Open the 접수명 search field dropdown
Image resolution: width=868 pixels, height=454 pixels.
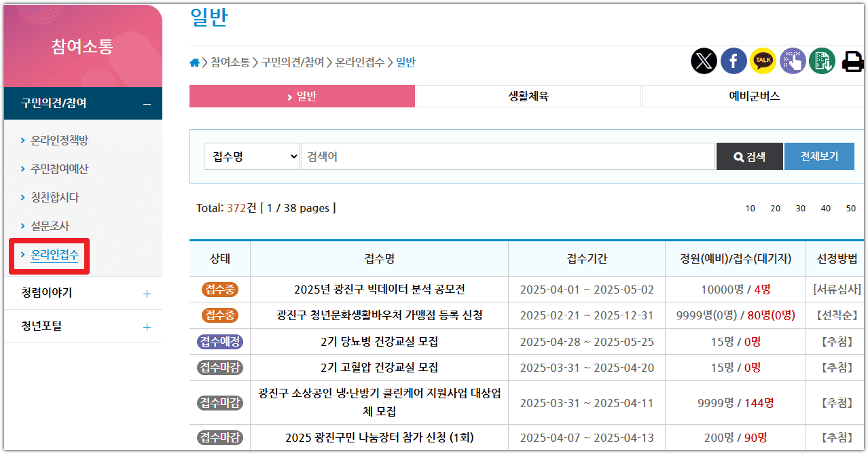pyautogui.click(x=251, y=156)
